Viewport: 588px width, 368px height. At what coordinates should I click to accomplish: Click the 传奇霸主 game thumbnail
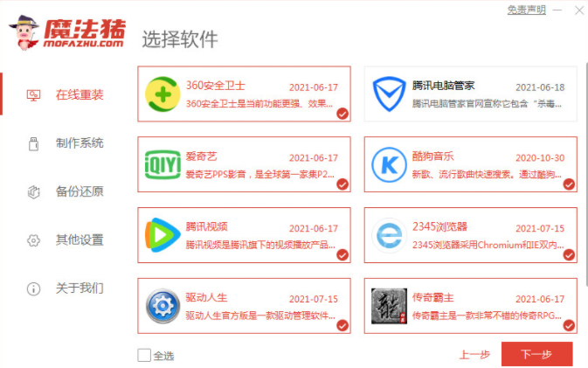click(389, 306)
